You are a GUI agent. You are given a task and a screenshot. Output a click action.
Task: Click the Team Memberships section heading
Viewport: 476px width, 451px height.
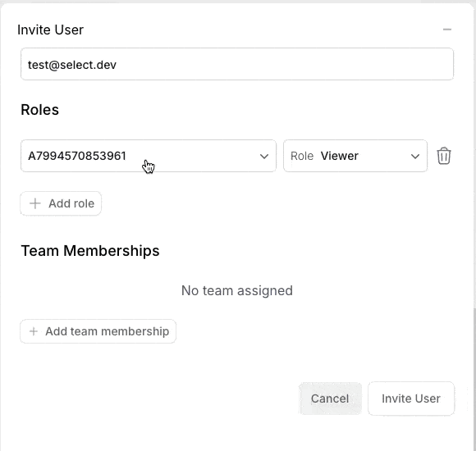pyautogui.click(x=90, y=251)
